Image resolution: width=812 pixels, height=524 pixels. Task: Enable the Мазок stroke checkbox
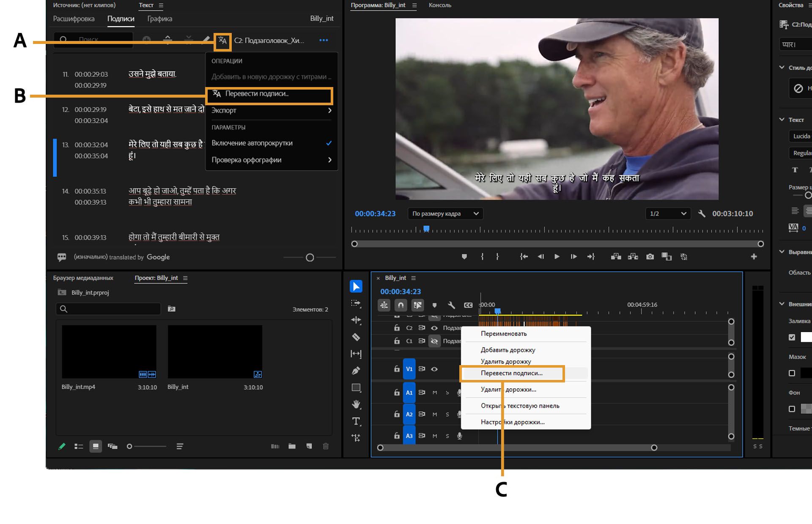[x=792, y=373]
